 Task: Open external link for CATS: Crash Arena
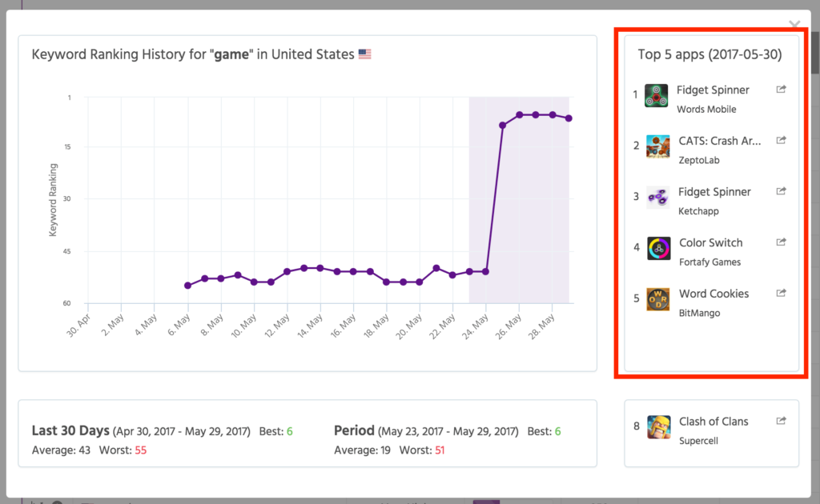pyautogui.click(x=781, y=140)
